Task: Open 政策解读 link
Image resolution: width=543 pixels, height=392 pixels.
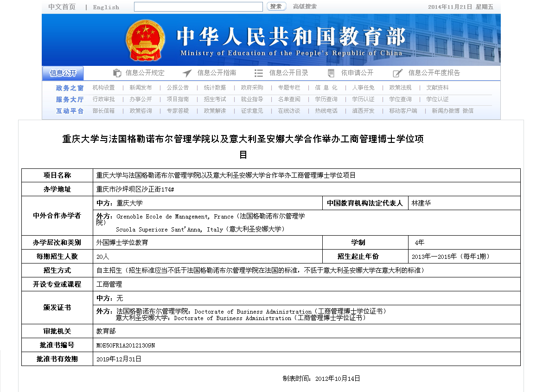Action: (215, 110)
